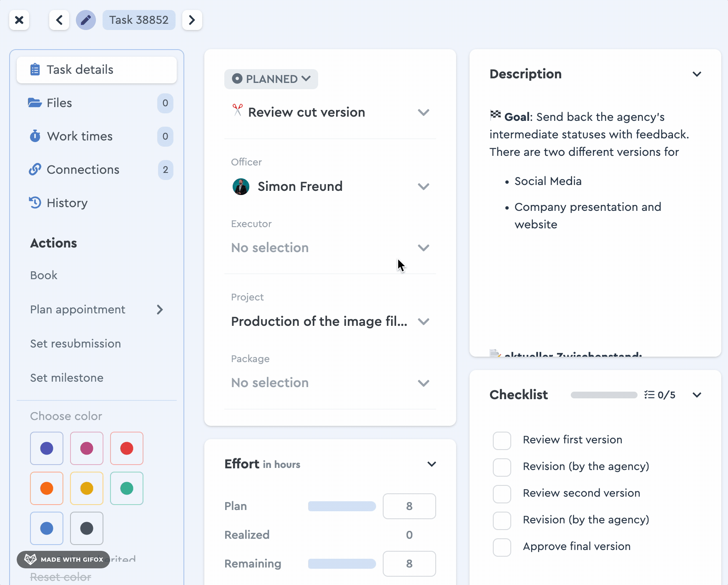The image size is (728, 585).
Task: Select the Book action
Action: click(x=44, y=275)
